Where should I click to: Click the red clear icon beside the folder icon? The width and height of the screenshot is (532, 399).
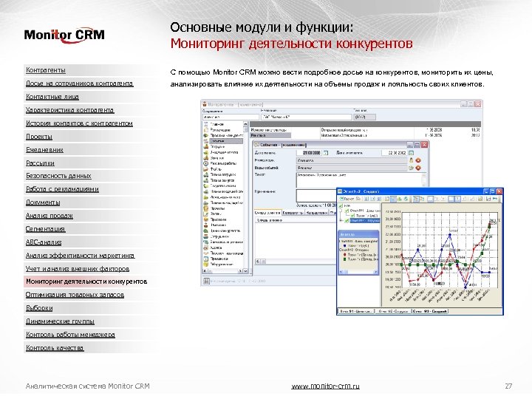coord(418,168)
